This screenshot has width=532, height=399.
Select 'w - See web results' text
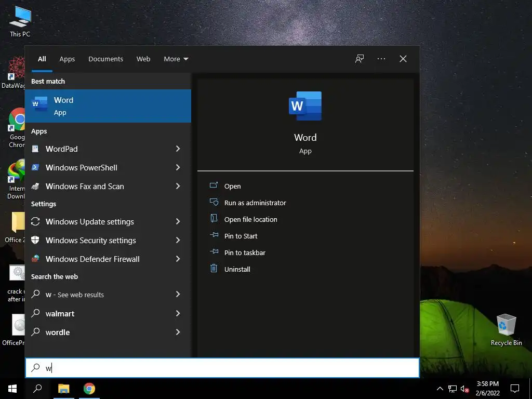[75, 295]
